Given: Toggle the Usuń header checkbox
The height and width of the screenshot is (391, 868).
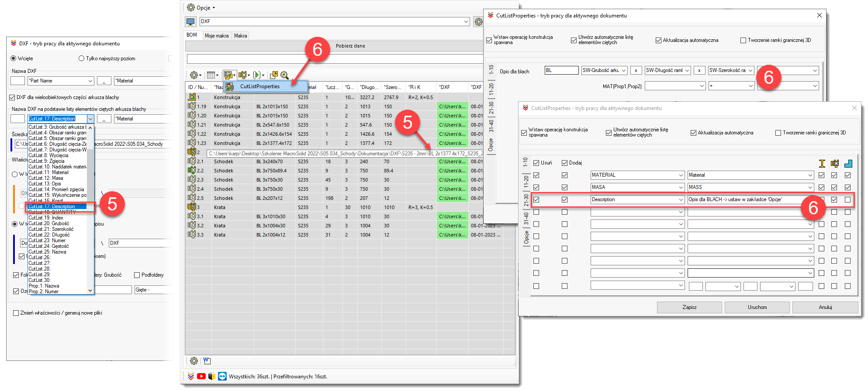Looking at the screenshot, I should click(x=536, y=163).
